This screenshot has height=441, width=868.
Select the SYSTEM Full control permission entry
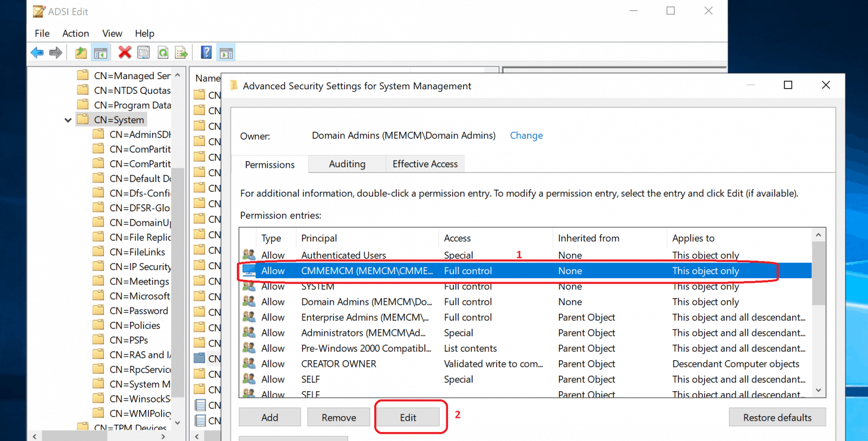coord(396,286)
